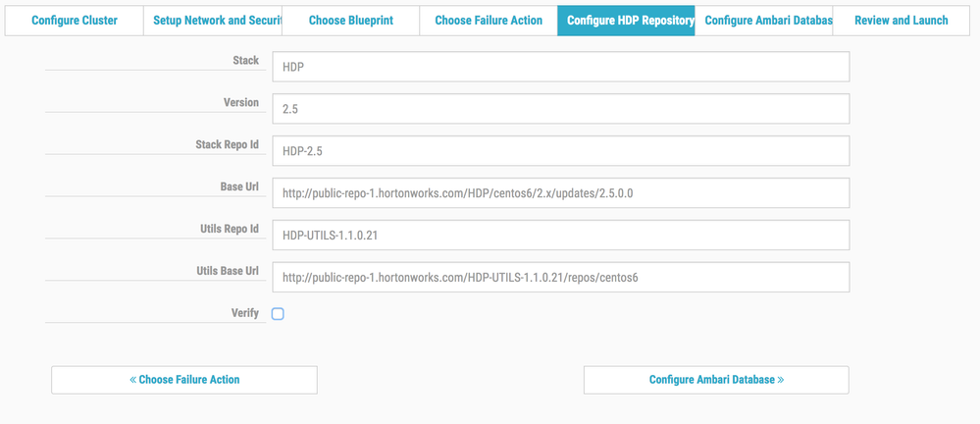Screen dimensions: 980x424
Task: Click the Base Url label
Action: pos(239,186)
